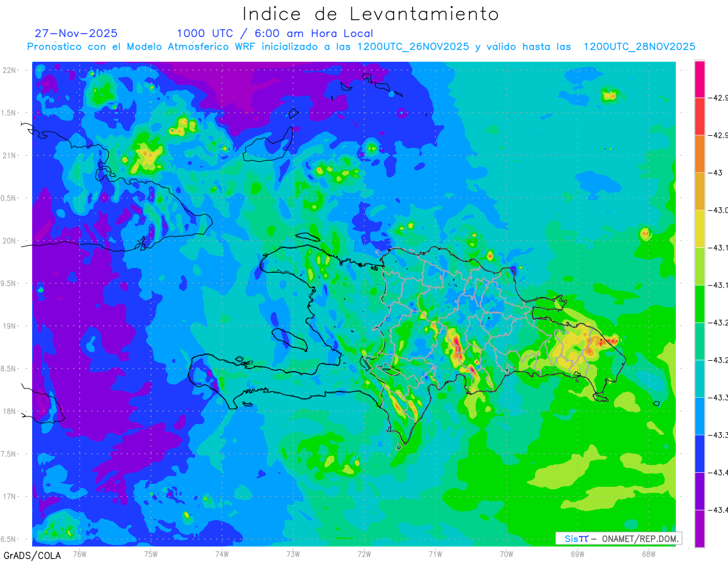Pick the magenta swatch atop the color bar
Viewport: 728px width, 562px height.
point(699,79)
